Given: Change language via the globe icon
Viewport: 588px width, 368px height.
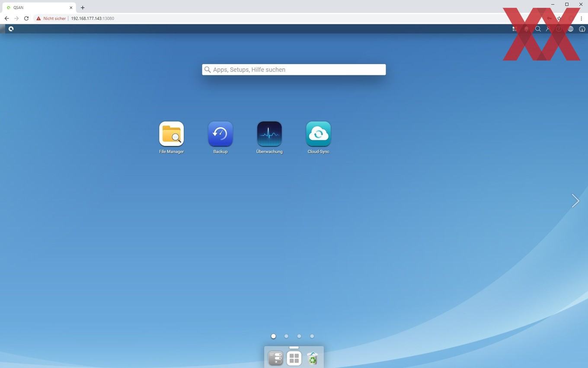Looking at the screenshot, I should [571, 29].
